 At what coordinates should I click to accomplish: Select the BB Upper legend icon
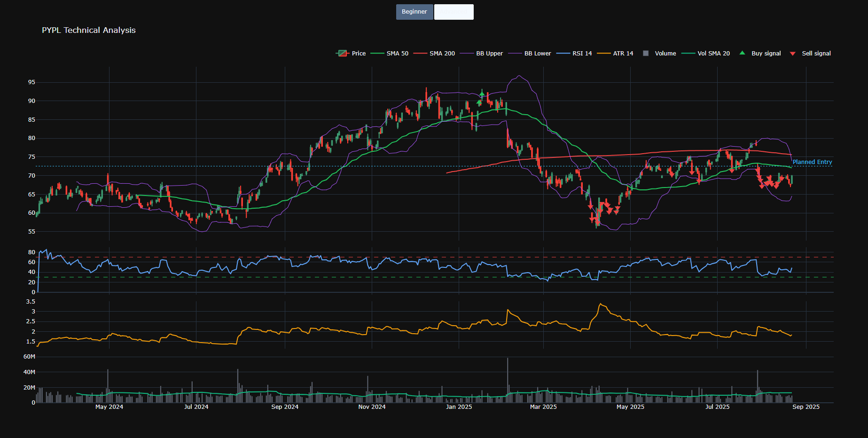[466, 53]
